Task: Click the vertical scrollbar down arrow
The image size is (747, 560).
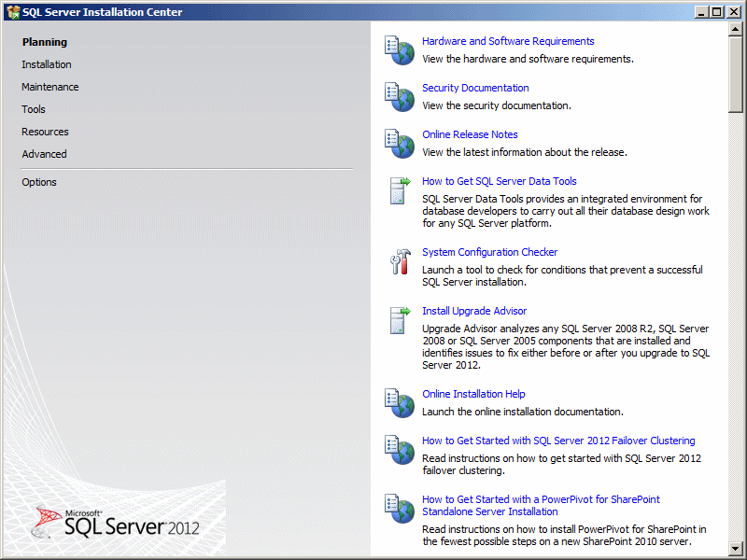Action: (735, 548)
